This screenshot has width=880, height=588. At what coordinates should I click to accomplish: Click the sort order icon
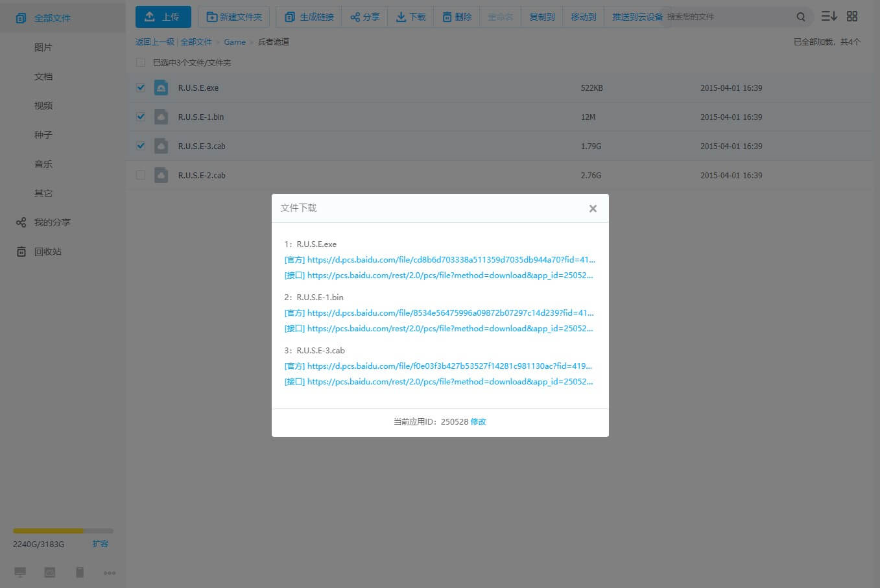(829, 16)
